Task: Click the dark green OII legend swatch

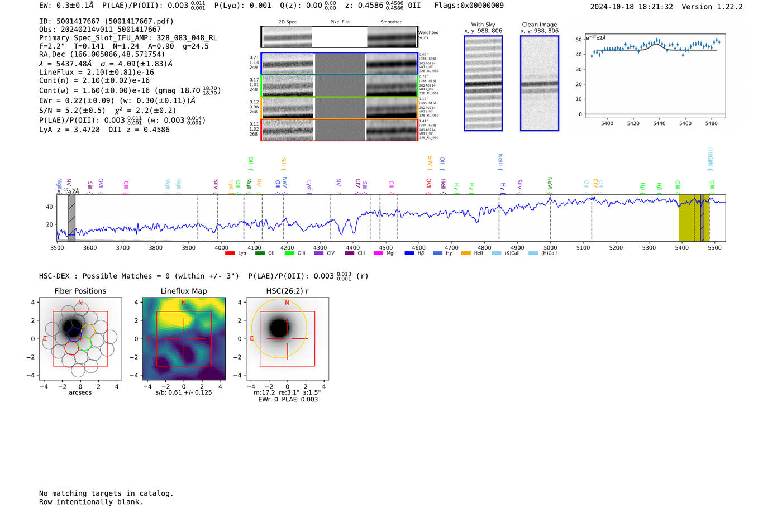Action: click(260, 253)
